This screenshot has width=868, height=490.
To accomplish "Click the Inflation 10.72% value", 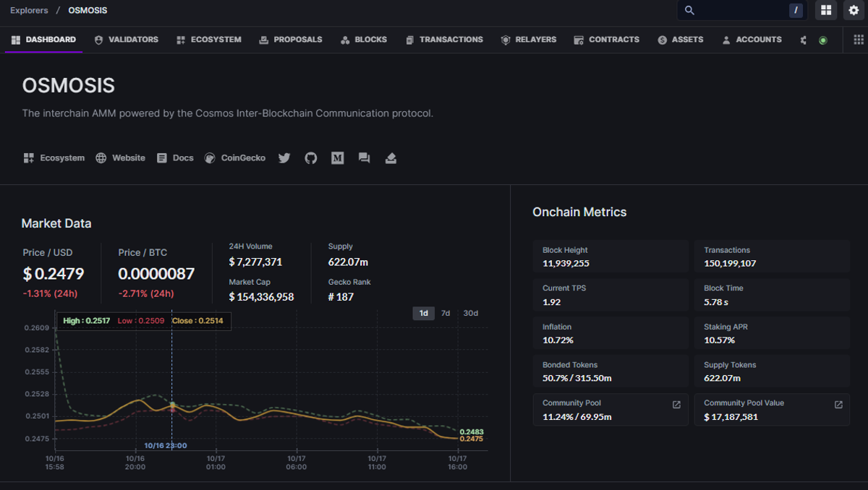I will point(558,340).
